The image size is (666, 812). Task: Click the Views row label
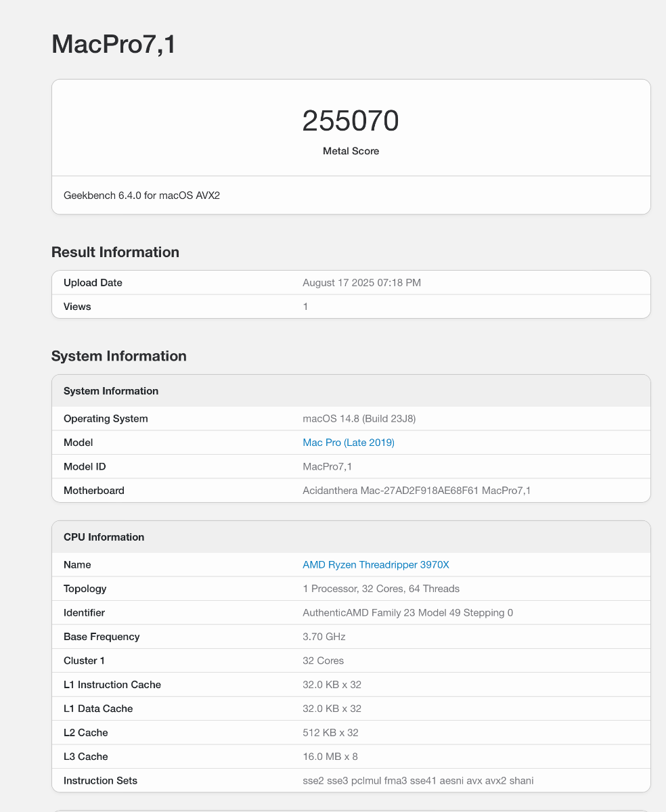[x=77, y=307]
